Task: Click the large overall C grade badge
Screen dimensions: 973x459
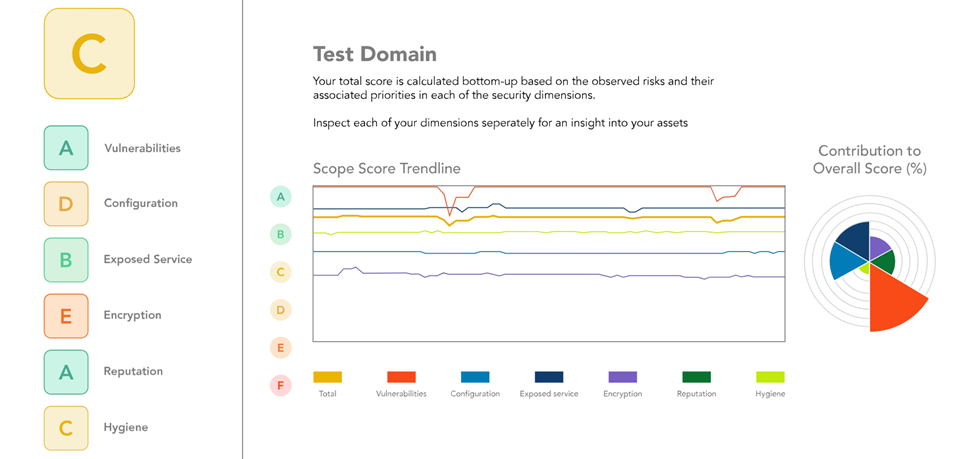Action: 89,54
